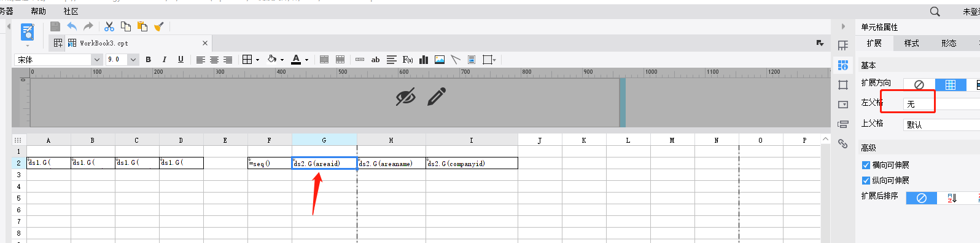Viewport: 980px width, 243px height.
Task: Click the fill bucket background icon
Action: (272, 60)
